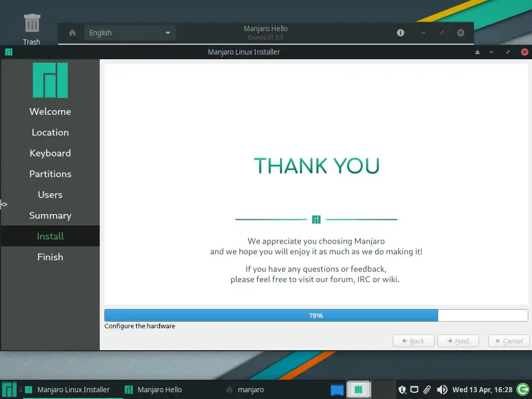Click the Next button

point(458,341)
